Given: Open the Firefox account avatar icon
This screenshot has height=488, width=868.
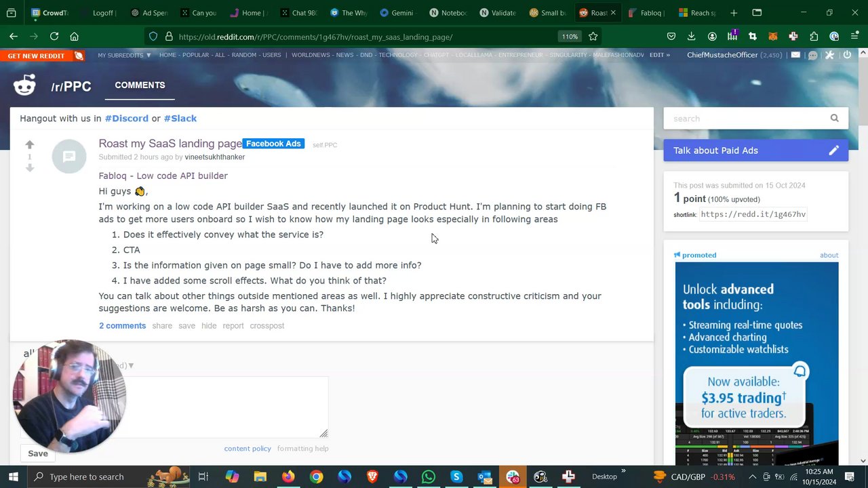Looking at the screenshot, I should click(712, 37).
